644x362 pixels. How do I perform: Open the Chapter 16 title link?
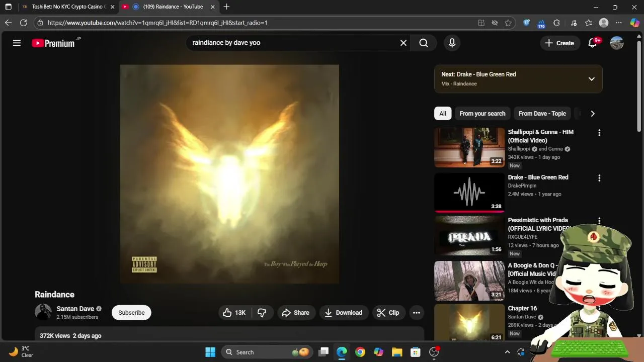coord(522,308)
